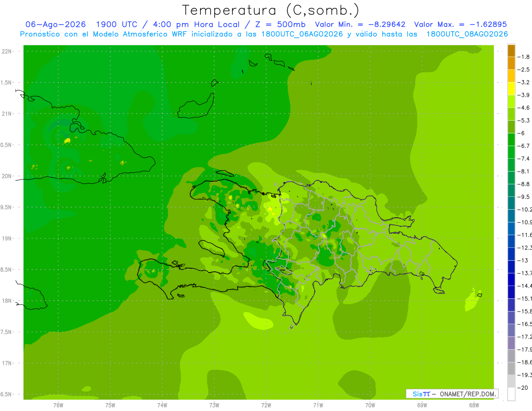Click the "17N" latitude axis label

(7, 363)
